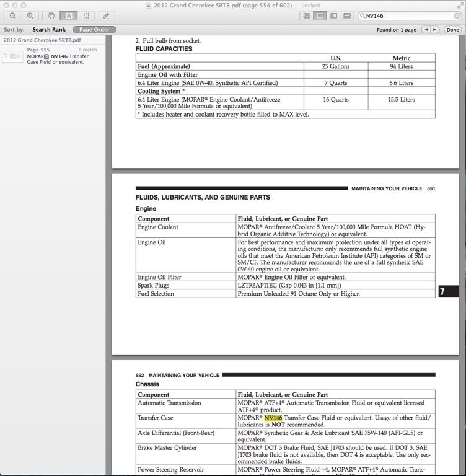Switch to Contact Sheet view
466x476 pixels.
[x=347, y=15]
